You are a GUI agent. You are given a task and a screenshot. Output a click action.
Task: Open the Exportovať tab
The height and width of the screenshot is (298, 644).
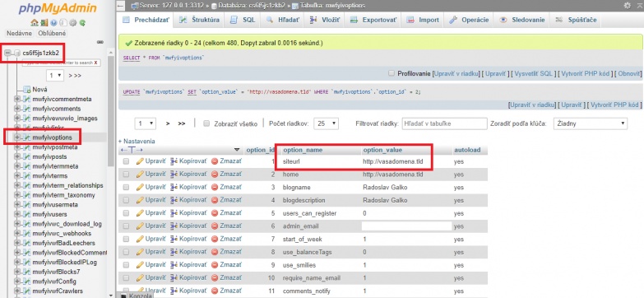point(373,20)
